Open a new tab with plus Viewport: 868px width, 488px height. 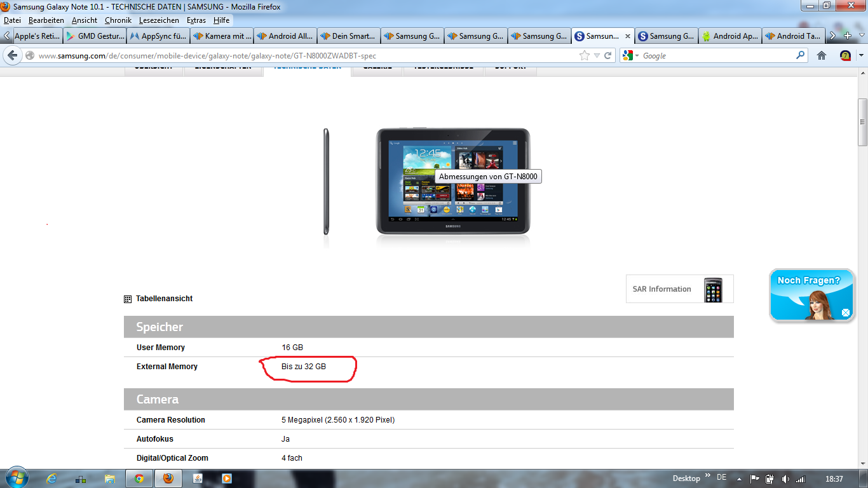tap(847, 36)
